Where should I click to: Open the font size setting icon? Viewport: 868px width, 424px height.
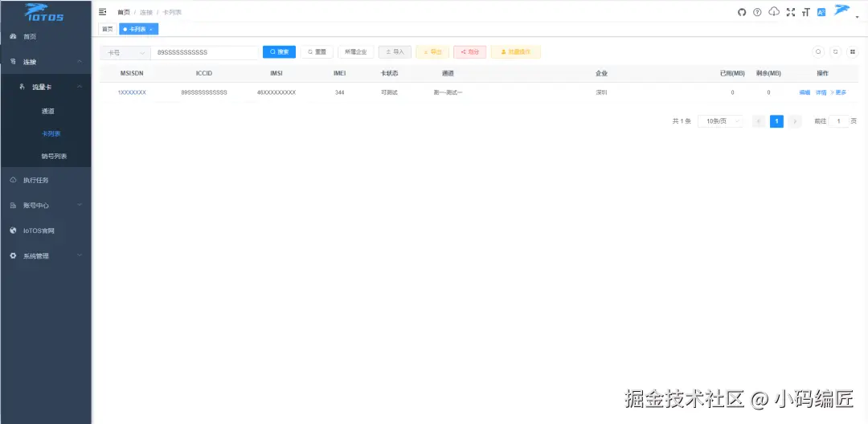pyautogui.click(x=806, y=12)
